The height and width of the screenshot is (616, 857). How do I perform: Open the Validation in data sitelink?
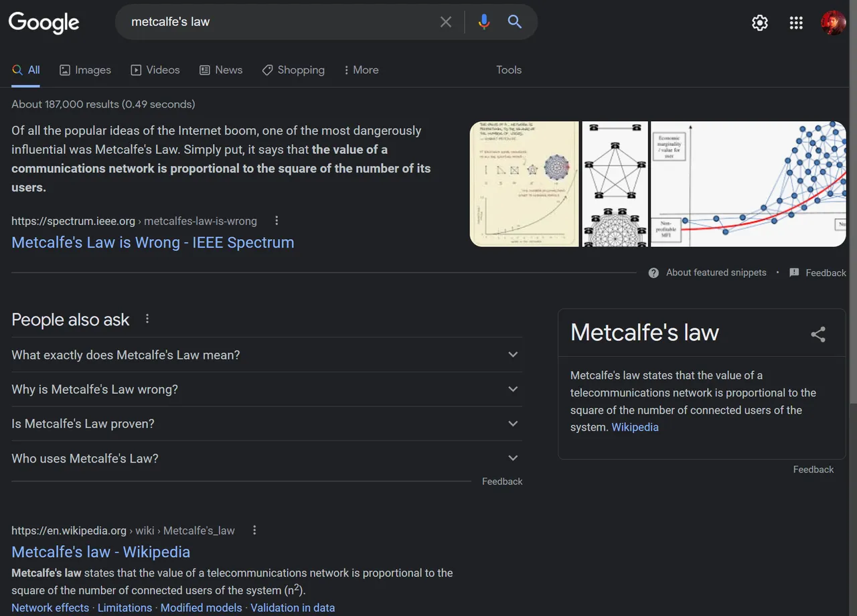(x=293, y=608)
